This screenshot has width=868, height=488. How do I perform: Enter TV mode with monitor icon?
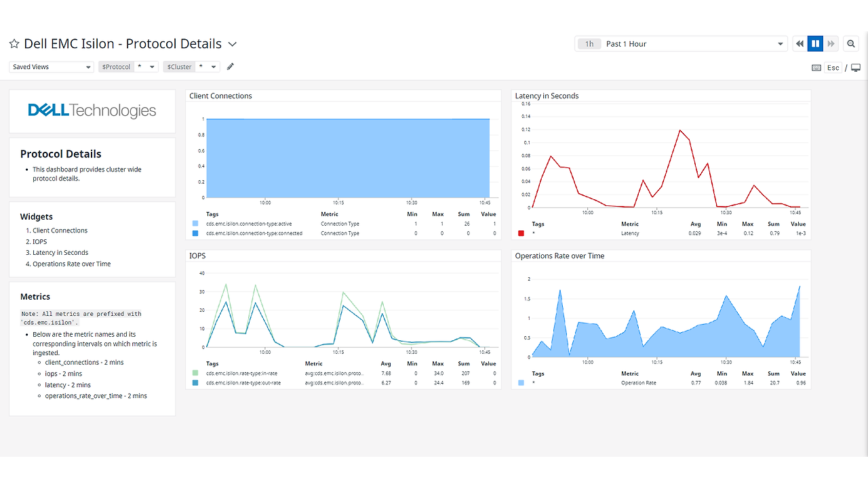(856, 68)
